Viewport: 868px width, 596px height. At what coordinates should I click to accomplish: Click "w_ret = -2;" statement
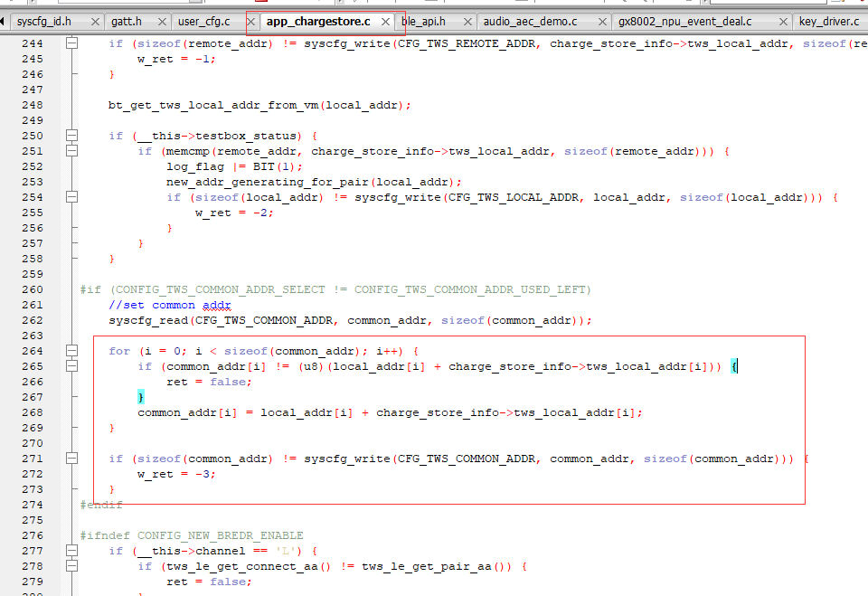[235, 213]
